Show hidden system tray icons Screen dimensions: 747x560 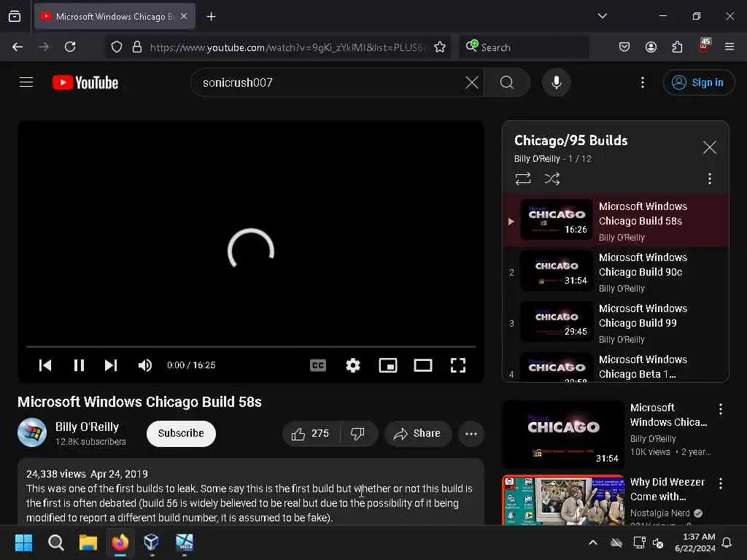593,542
